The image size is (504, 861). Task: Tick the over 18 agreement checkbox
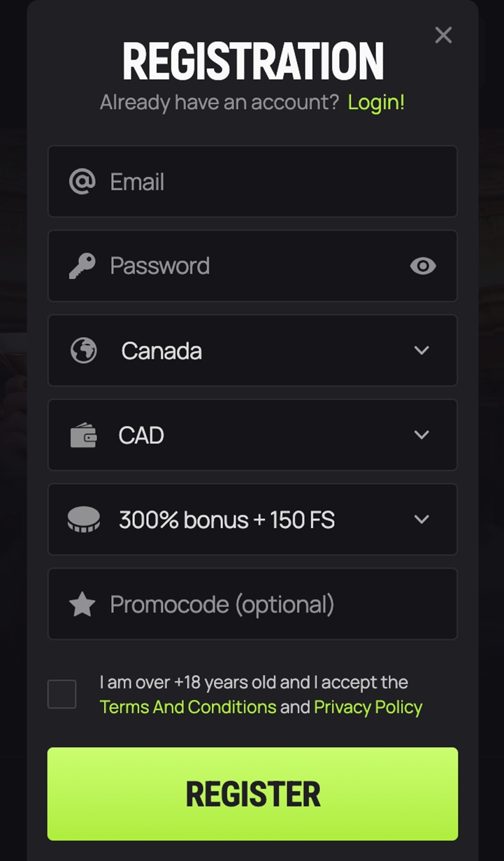click(62, 695)
